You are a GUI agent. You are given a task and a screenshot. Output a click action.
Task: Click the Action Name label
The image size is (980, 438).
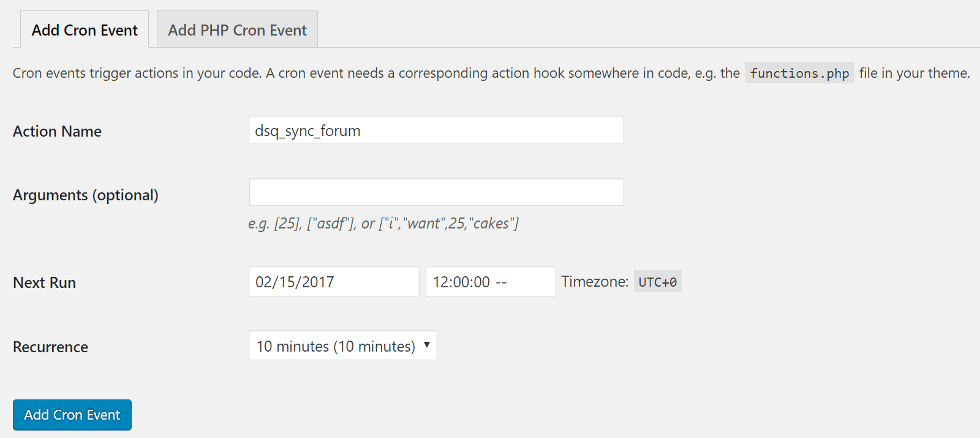[x=57, y=131]
